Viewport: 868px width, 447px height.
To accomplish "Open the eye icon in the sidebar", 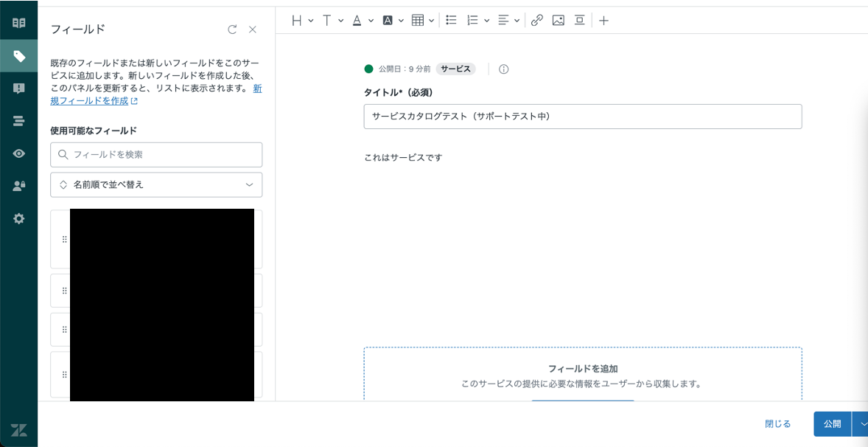I will click(19, 154).
